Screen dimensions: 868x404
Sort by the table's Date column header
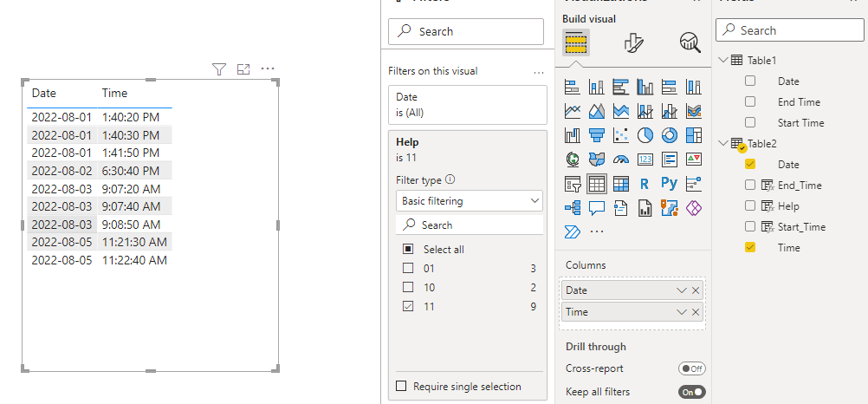coord(43,93)
